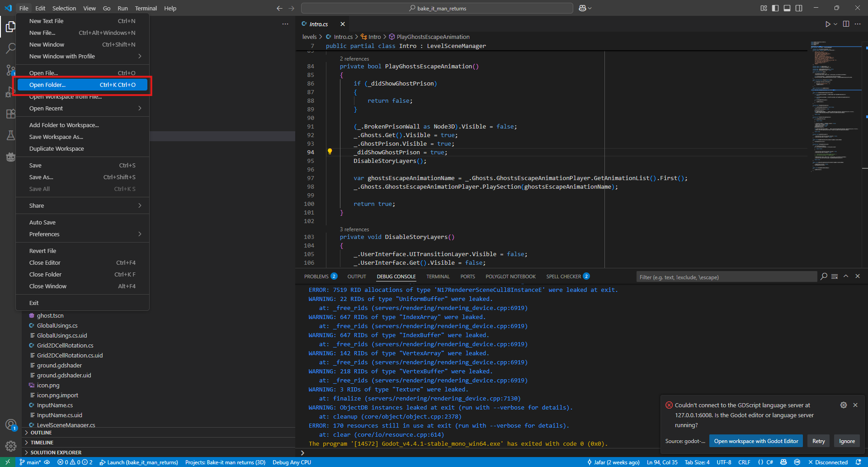Click Open workspace with Godot Editor button
This screenshot has height=467, width=868.
coord(756,441)
